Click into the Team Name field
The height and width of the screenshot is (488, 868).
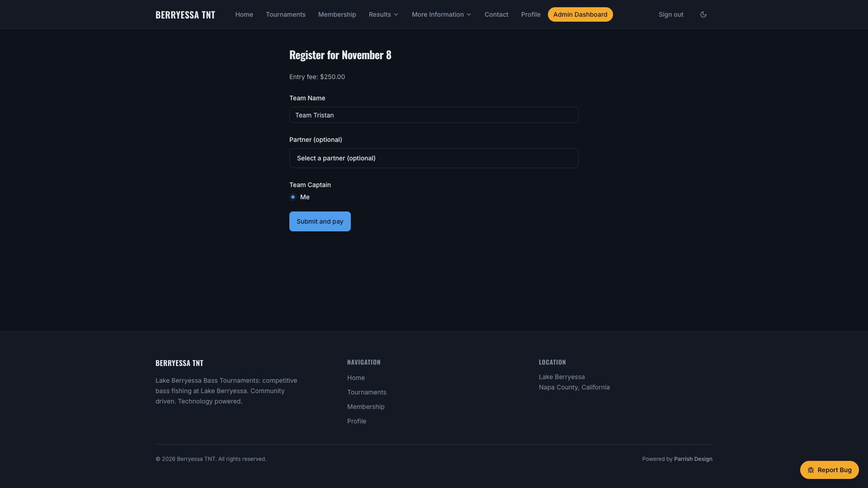click(434, 115)
